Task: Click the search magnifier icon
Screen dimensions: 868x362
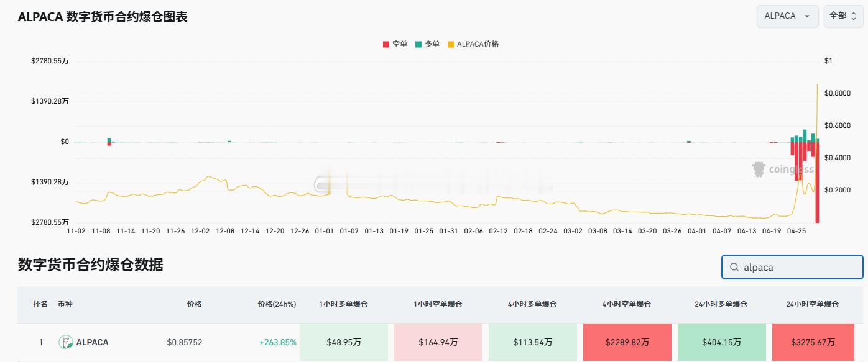Action: click(734, 267)
